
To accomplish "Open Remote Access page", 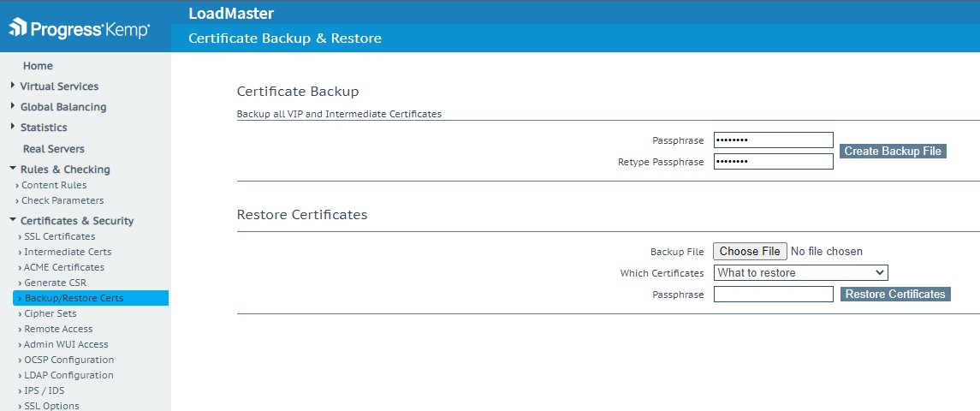I will (58, 329).
